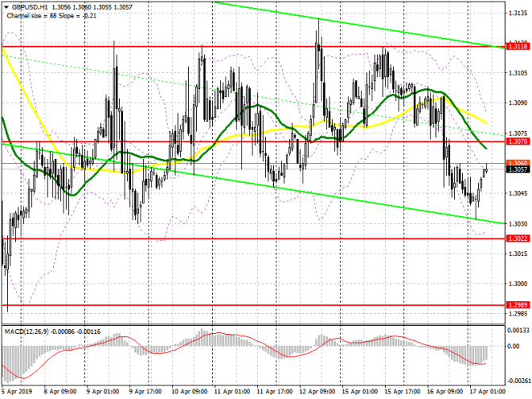Click the 1.3105 price scale value
The height and width of the screenshot is (399, 532).
pos(518,73)
